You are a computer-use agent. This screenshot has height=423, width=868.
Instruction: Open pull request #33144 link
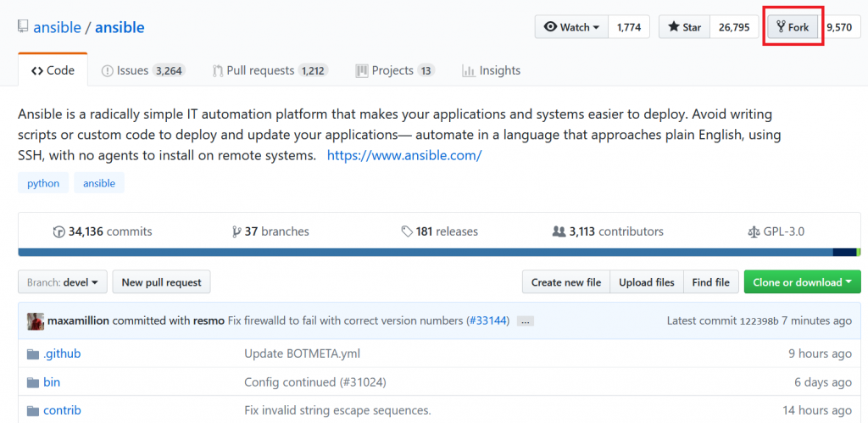tap(488, 320)
